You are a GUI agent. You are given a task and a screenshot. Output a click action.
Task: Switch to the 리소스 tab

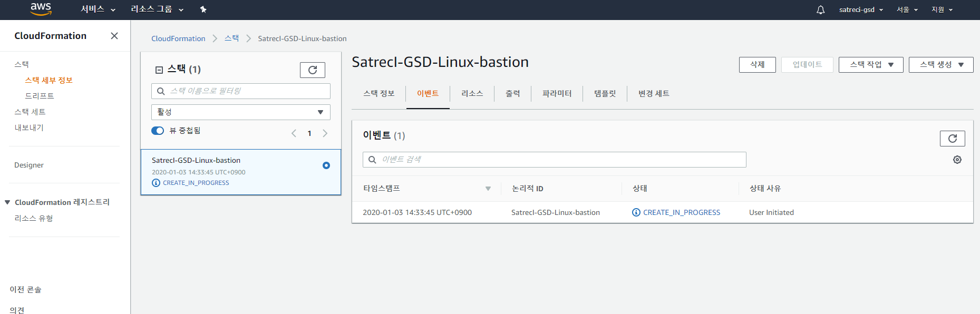[472, 94]
